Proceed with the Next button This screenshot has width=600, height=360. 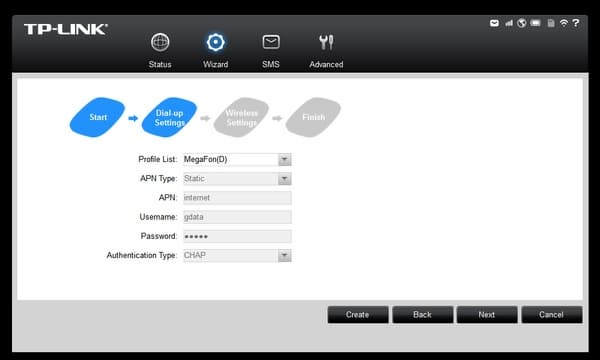point(487,314)
